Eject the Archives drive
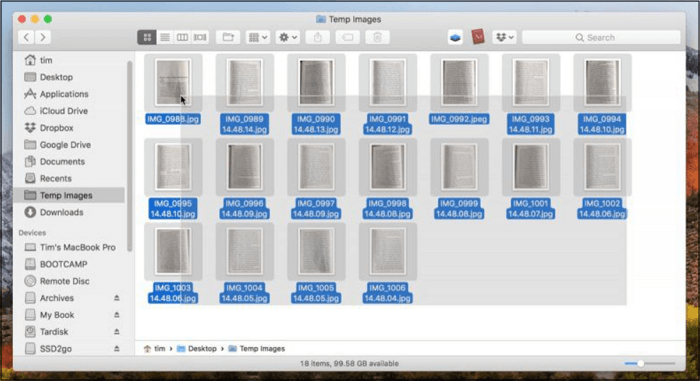 [117, 298]
